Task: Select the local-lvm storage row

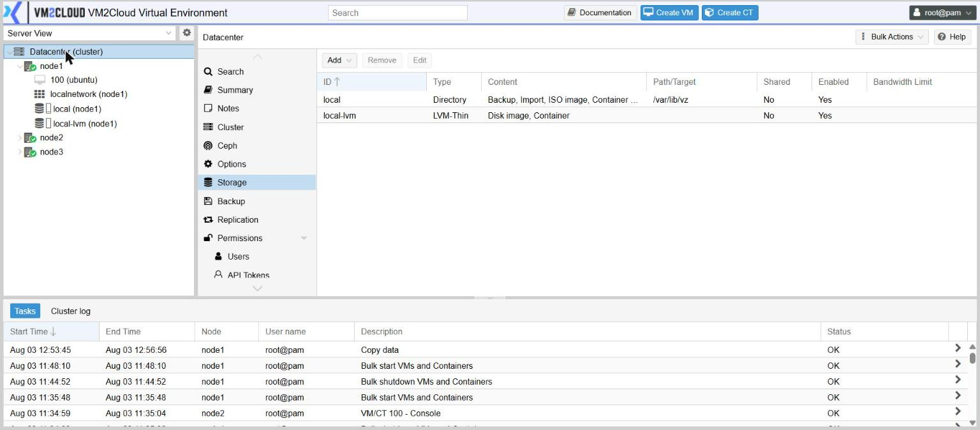Action: tap(646, 115)
